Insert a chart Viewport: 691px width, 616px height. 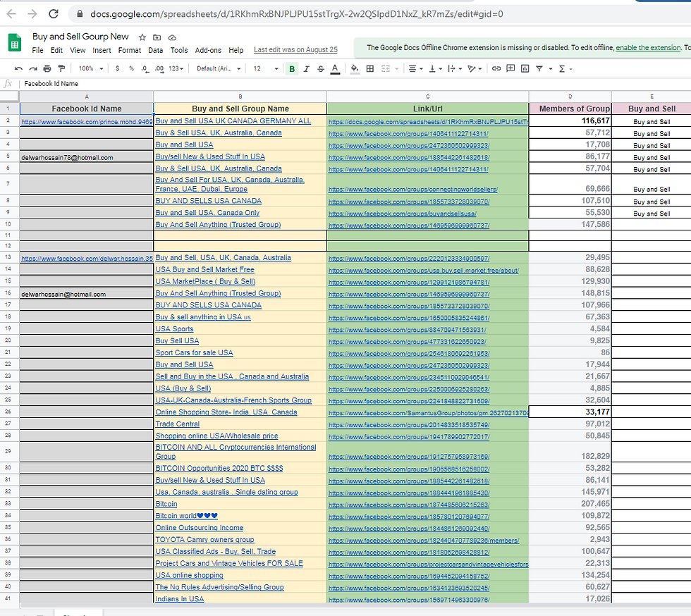[525, 69]
